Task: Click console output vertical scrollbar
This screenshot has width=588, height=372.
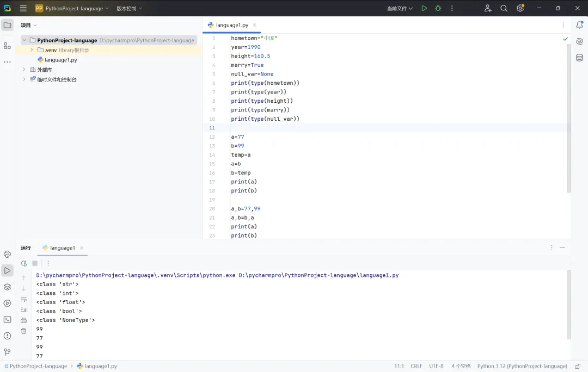Action: click(568, 305)
